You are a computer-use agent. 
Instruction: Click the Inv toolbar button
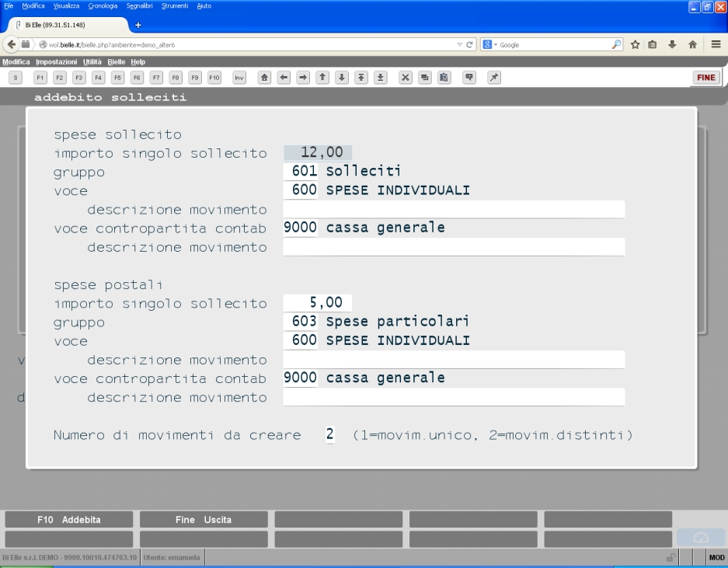(239, 78)
